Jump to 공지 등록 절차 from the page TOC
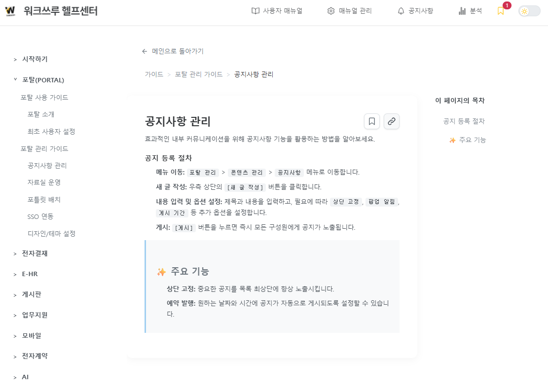Screen dimensions: 548x392 464,121
